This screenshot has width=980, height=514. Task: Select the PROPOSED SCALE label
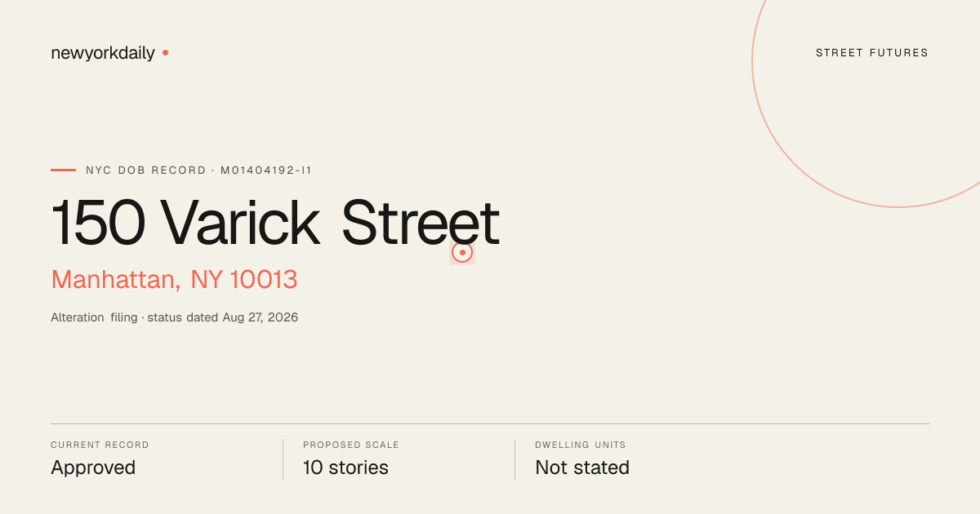click(351, 445)
